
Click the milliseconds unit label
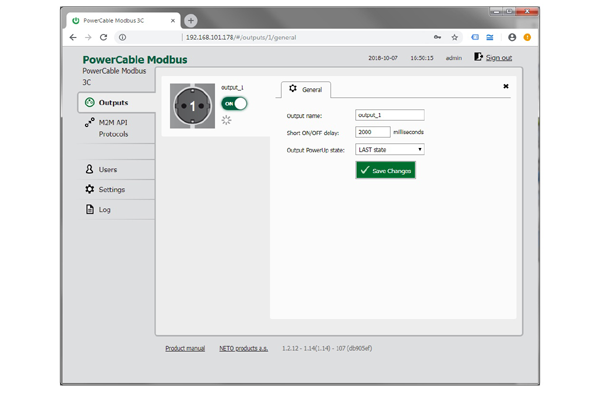(x=409, y=132)
